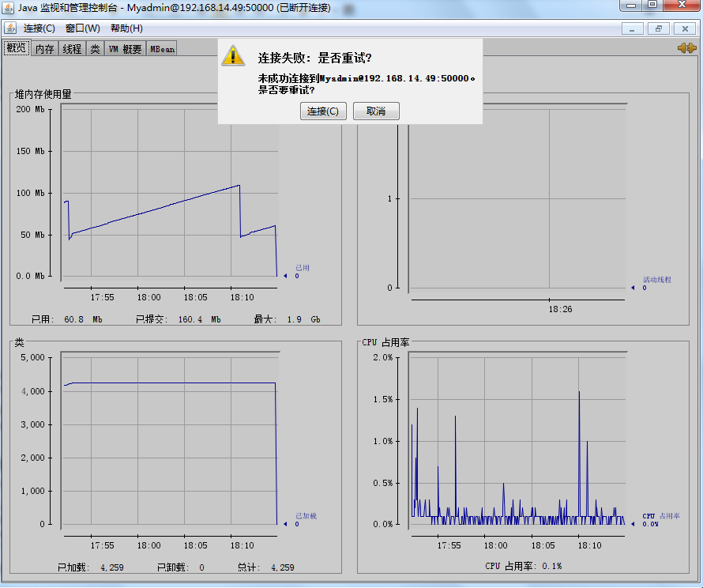The image size is (703, 588).
Task: Switch to the 线程 tab
Action: coord(72,49)
